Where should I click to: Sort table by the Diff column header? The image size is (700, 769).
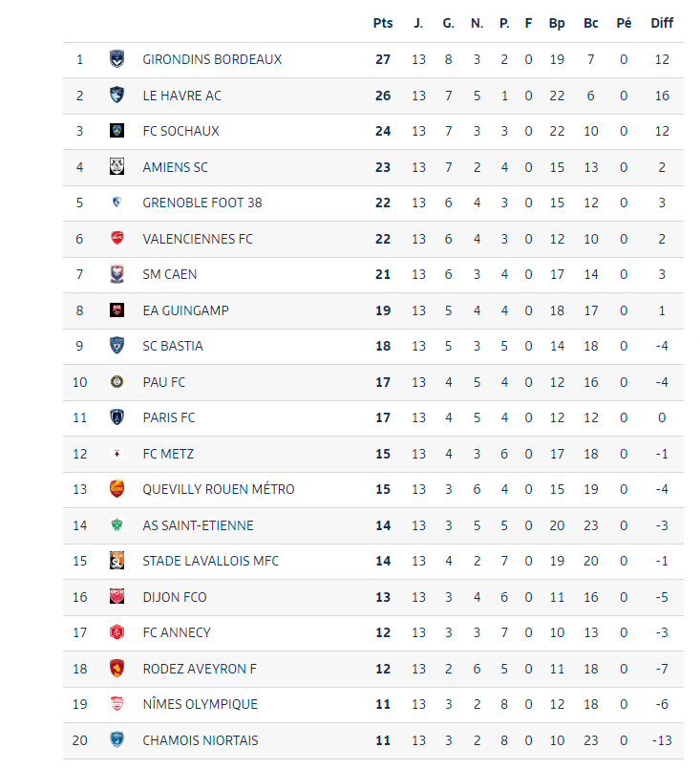(x=662, y=23)
